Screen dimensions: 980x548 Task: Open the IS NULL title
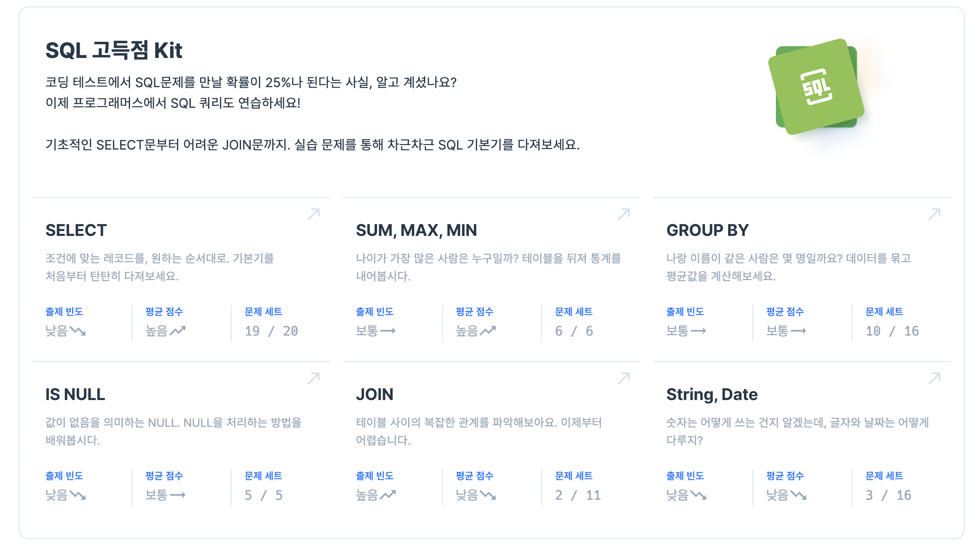tap(75, 394)
